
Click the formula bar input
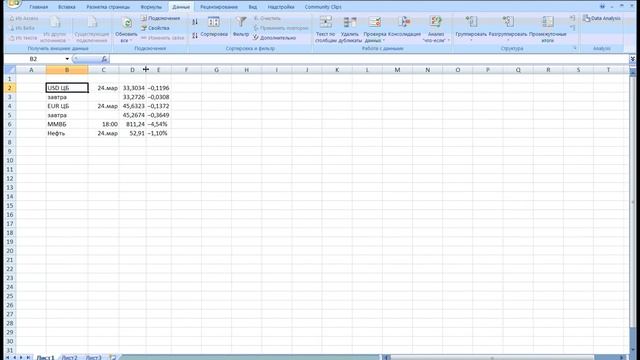tap(369, 59)
